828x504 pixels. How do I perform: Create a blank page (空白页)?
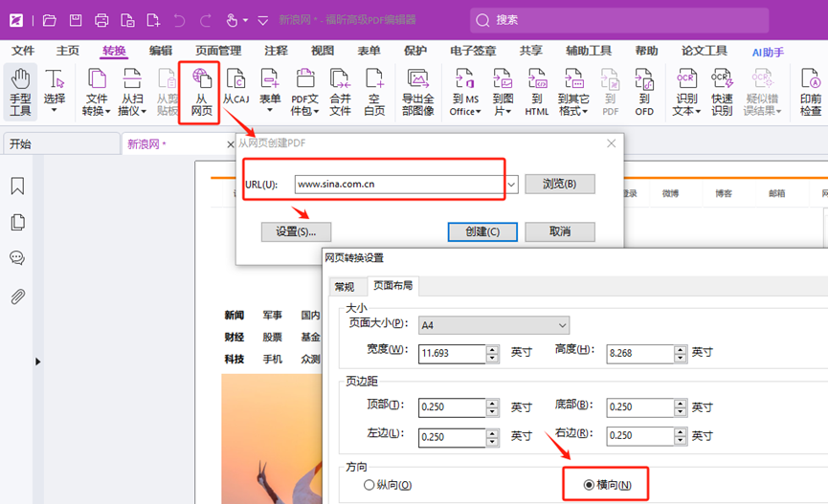(374, 92)
